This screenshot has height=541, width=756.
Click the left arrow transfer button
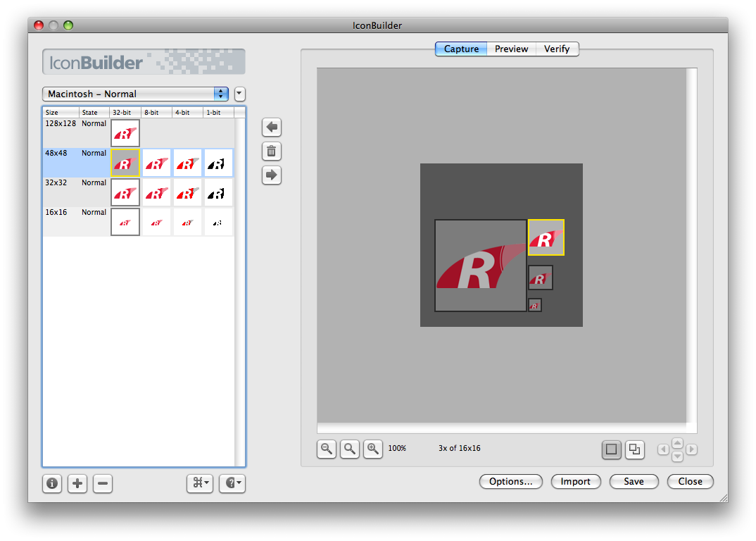[x=272, y=128]
